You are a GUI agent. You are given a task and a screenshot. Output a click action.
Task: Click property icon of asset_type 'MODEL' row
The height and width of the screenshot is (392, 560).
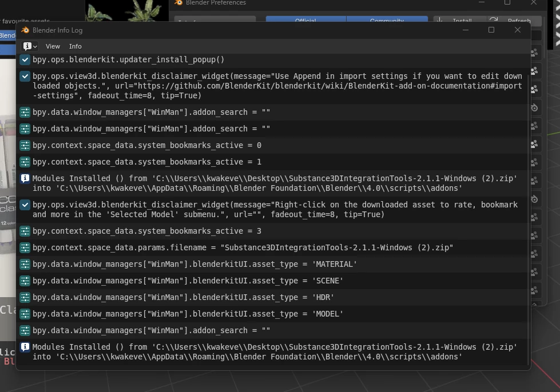(25, 314)
